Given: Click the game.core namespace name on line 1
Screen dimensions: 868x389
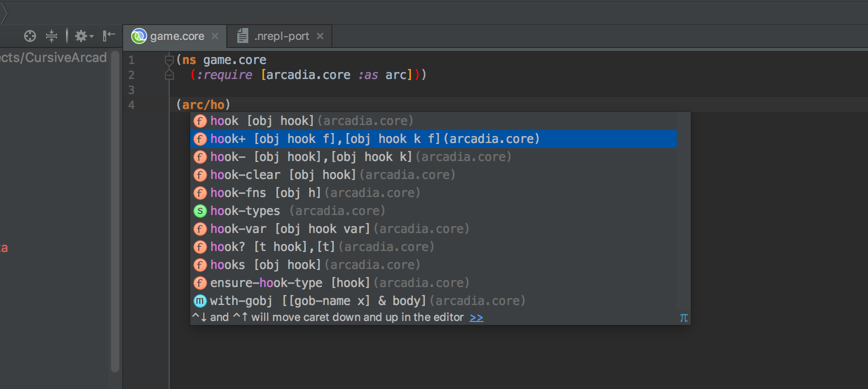Looking at the screenshot, I should (x=235, y=60).
